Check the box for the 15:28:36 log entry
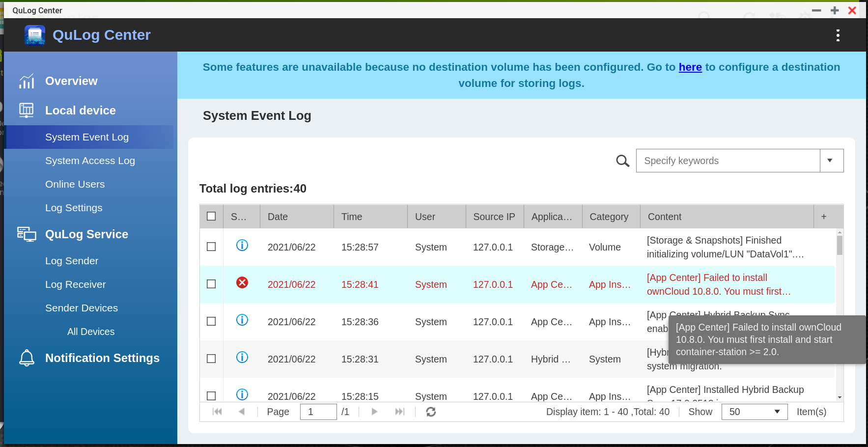This screenshot has height=447, width=868. coord(211,321)
